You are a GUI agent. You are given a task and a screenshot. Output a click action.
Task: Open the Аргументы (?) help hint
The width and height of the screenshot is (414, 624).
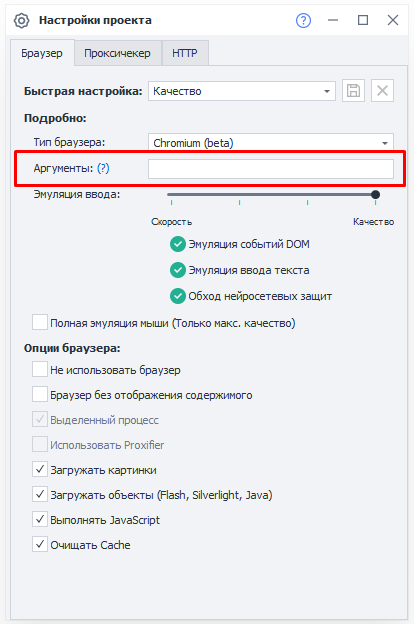coord(103,168)
